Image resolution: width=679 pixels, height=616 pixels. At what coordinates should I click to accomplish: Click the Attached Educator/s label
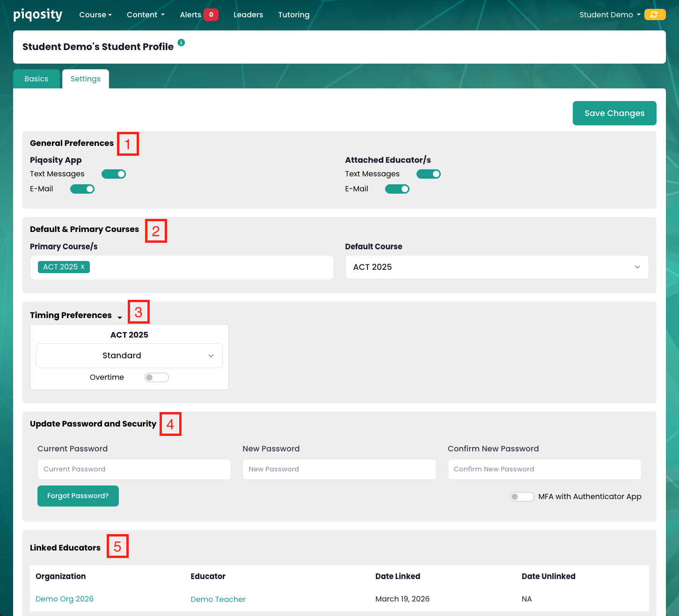[x=388, y=160]
